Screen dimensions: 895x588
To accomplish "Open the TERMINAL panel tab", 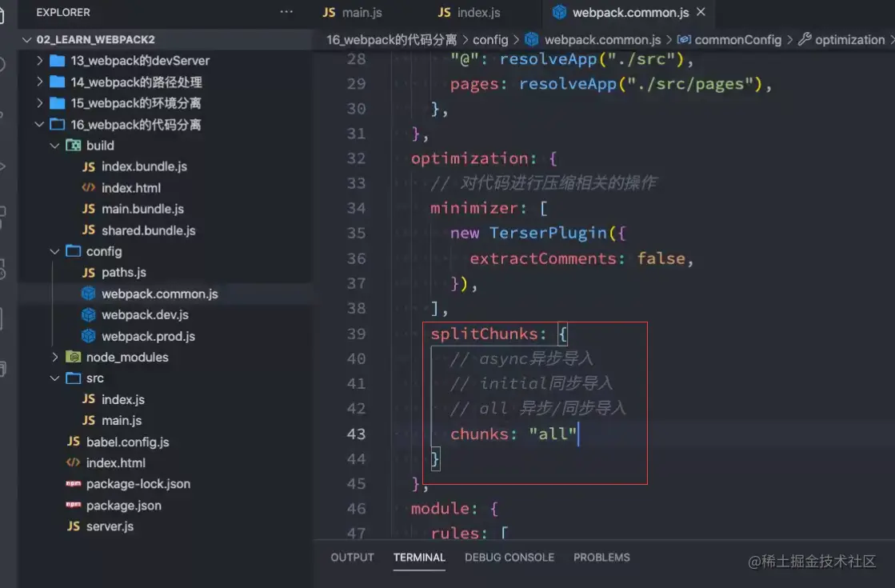I will click(x=419, y=557).
